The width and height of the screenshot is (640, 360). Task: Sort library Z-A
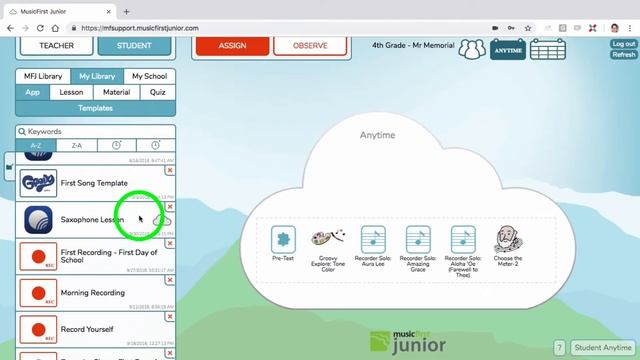tap(77, 145)
